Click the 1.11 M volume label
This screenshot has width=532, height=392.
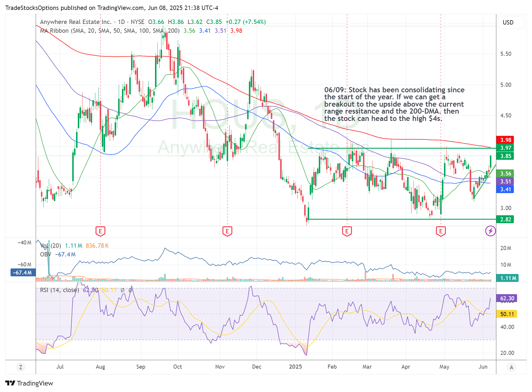click(507, 278)
